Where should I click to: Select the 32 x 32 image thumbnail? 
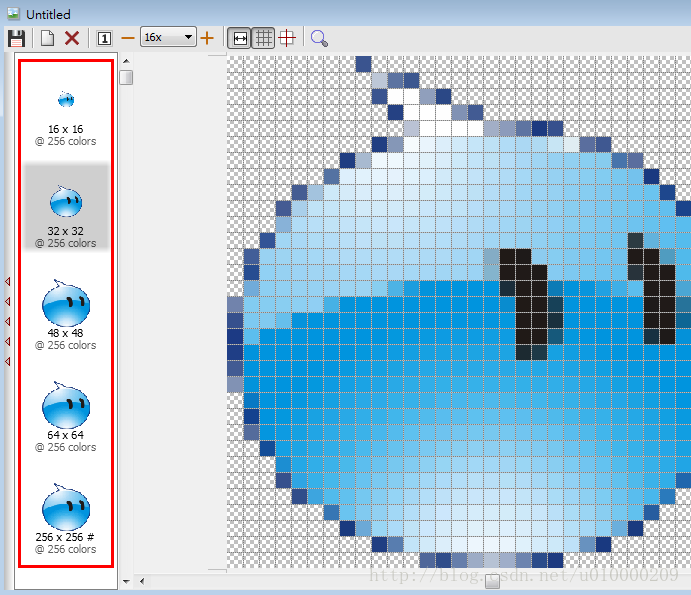click(x=66, y=207)
